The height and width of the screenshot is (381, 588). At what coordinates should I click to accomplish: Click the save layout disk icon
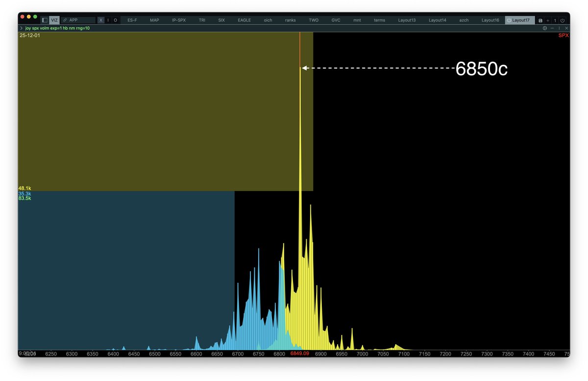(x=540, y=21)
